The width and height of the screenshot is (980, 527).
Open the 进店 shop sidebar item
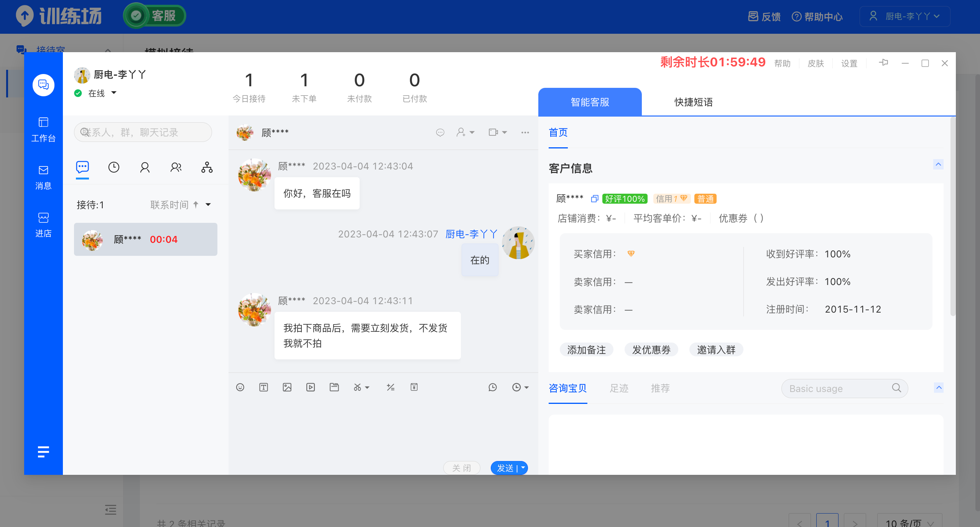click(x=43, y=225)
